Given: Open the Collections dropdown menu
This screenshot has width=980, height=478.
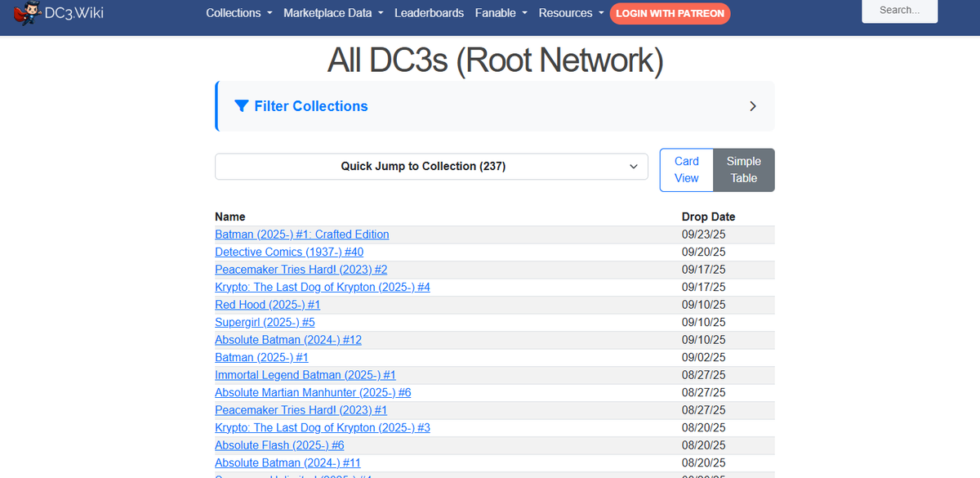Looking at the screenshot, I should coord(239,13).
